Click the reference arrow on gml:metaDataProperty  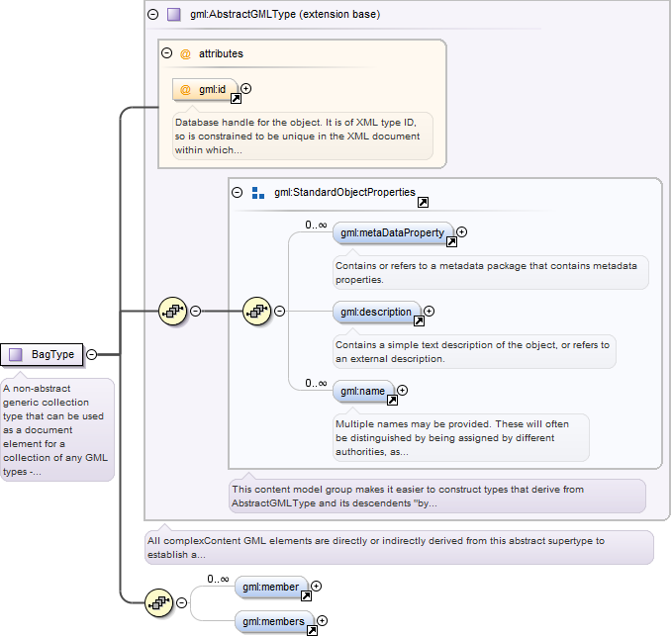click(x=451, y=242)
